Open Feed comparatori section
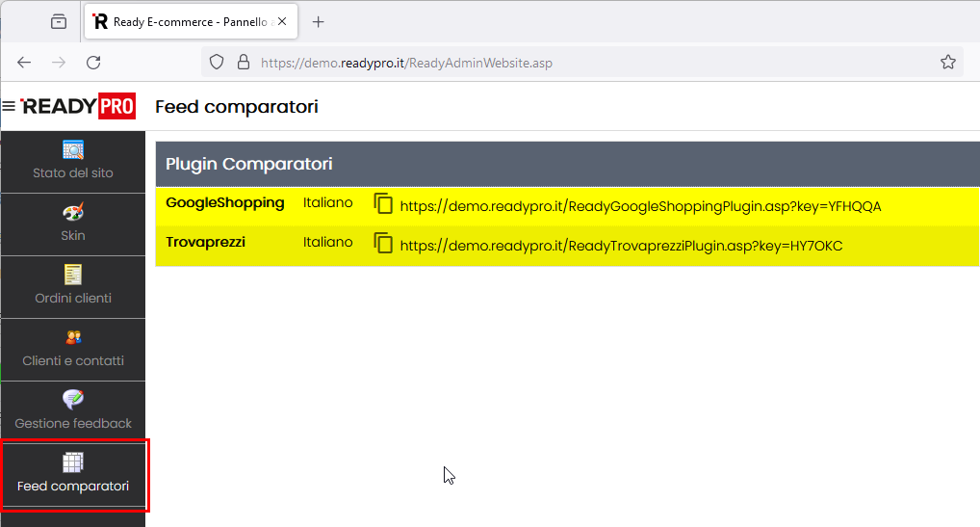 click(73, 475)
